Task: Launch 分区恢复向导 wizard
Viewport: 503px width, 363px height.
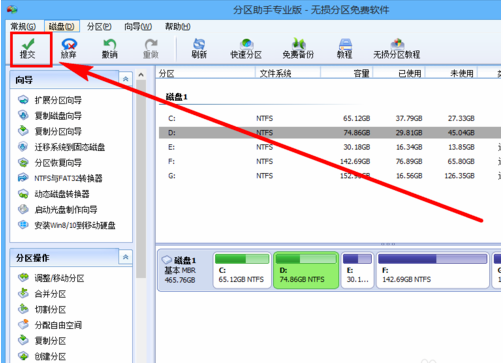Action: pos(50,163)
